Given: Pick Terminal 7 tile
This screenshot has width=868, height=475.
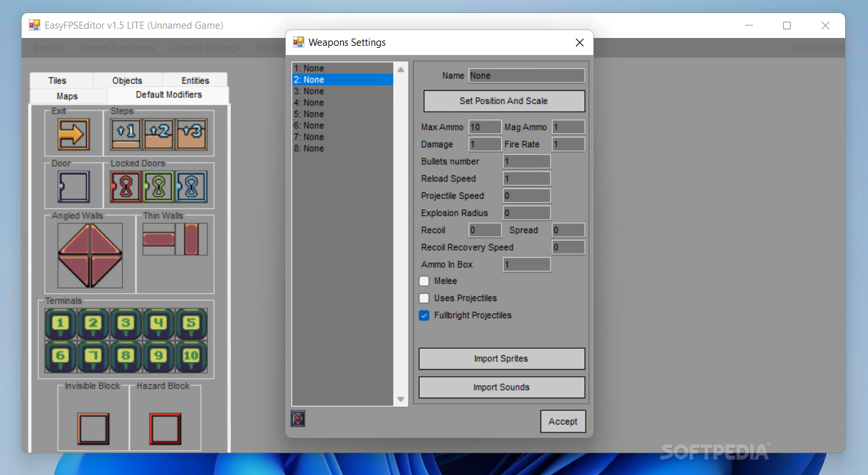Looking at the screenshot, I should pyautogui.click(x=93, y=357).
